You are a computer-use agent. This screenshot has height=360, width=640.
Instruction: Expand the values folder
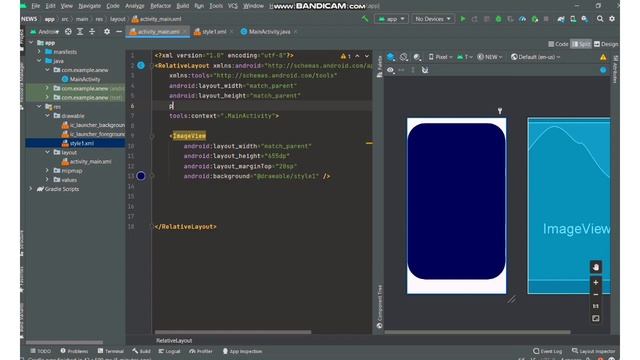[x=47, y=179]
